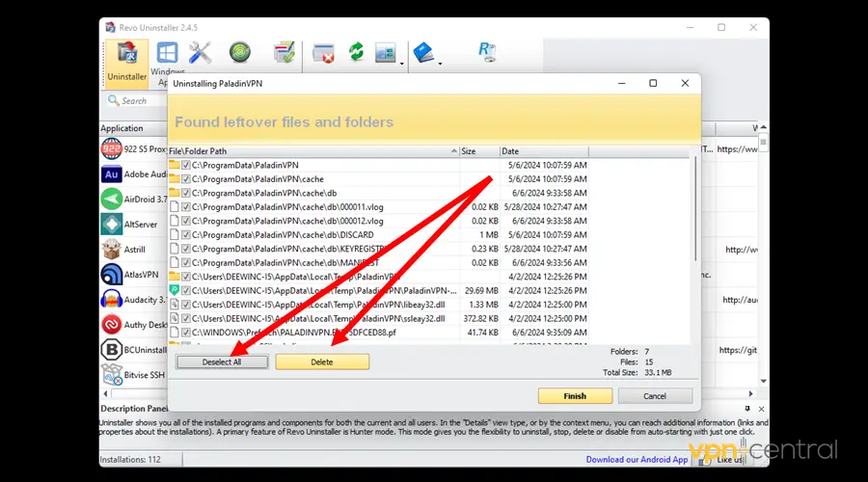Close the Description Panel
Screen dimensions: 868x482
click(761, 409)
